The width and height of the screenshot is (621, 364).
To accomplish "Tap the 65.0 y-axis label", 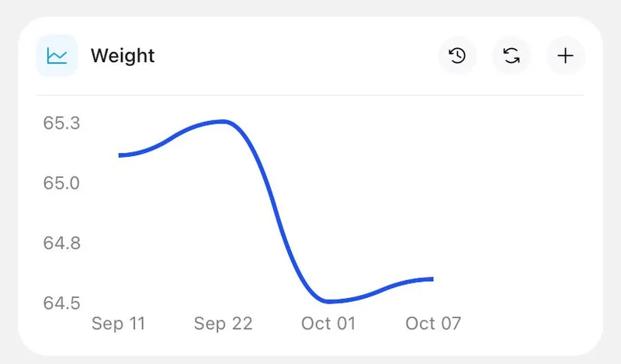I will coord(61,183).
